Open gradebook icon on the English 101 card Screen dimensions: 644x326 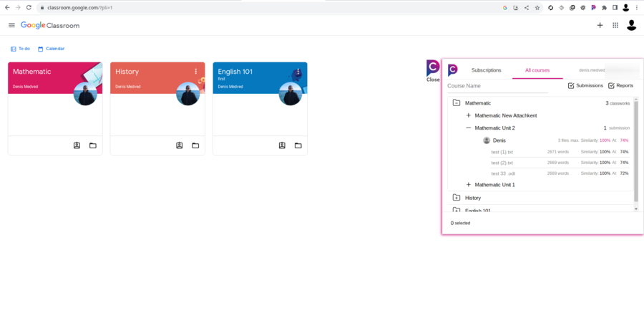click(x=282, y=145)
